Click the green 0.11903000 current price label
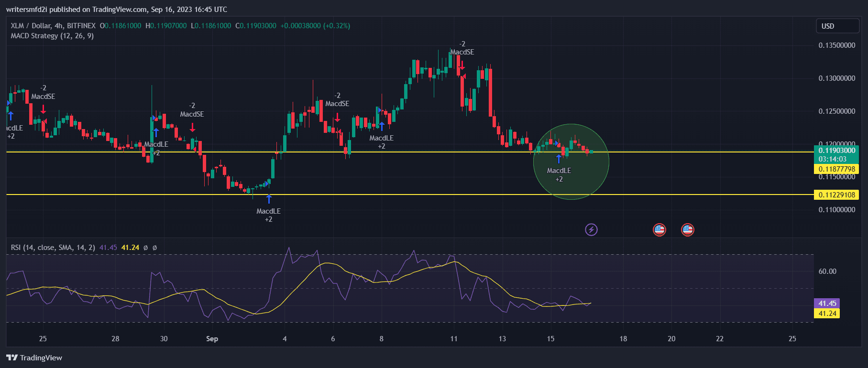 (x=836, y=151)
